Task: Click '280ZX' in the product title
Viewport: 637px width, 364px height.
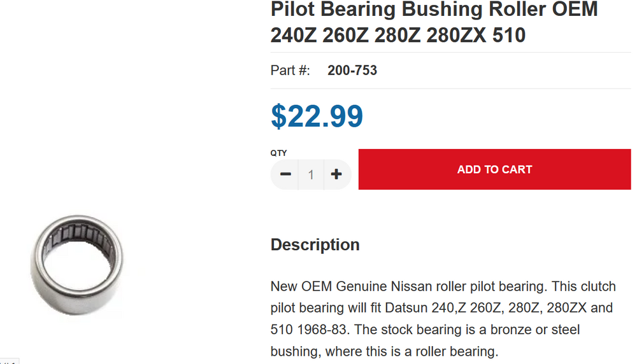Action: (456, 35)
